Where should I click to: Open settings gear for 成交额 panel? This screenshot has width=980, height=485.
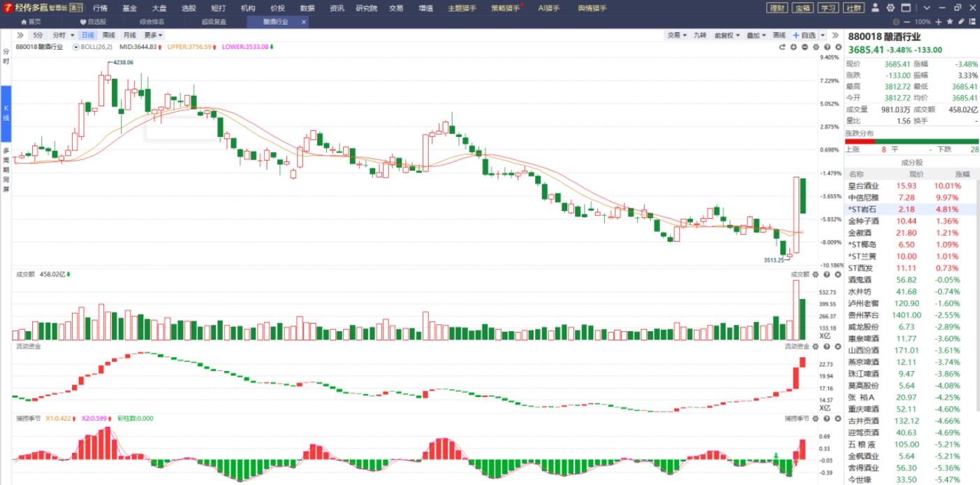click(x=815, y=275)
